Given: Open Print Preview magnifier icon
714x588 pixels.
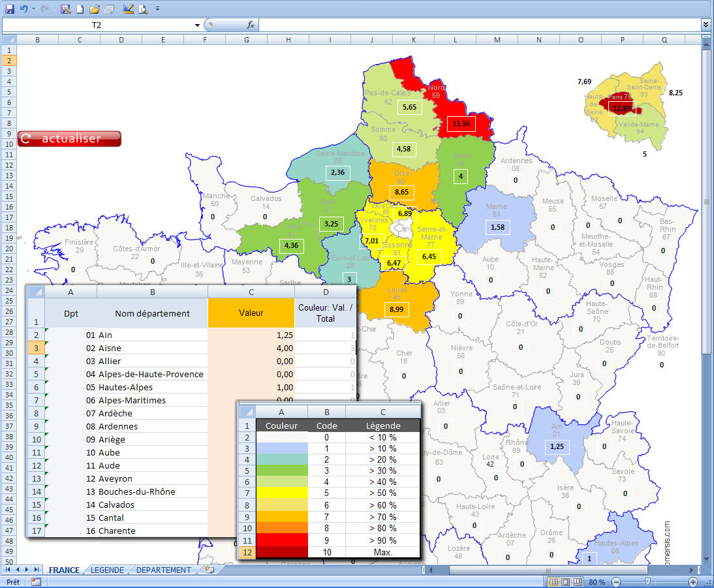Looking at the screenshot, I should click(143, 9).
